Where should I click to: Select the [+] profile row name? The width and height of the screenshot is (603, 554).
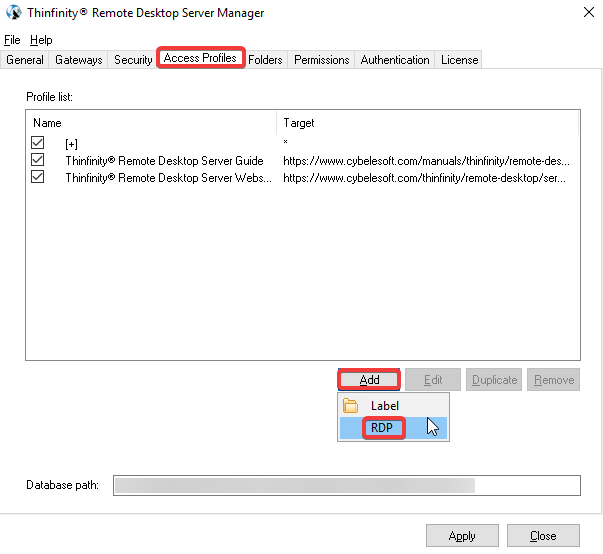coord(72,144)
